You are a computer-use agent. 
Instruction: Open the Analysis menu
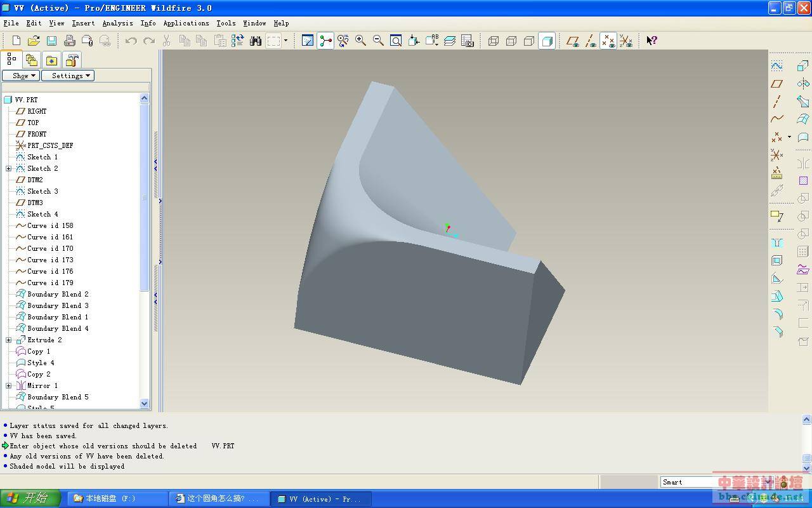click(118, 23)
